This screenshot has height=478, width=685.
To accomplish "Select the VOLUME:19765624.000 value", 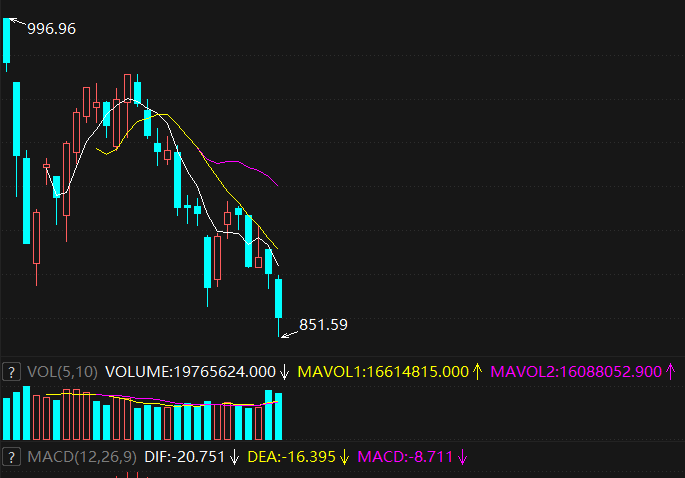I will pos(190,372).
